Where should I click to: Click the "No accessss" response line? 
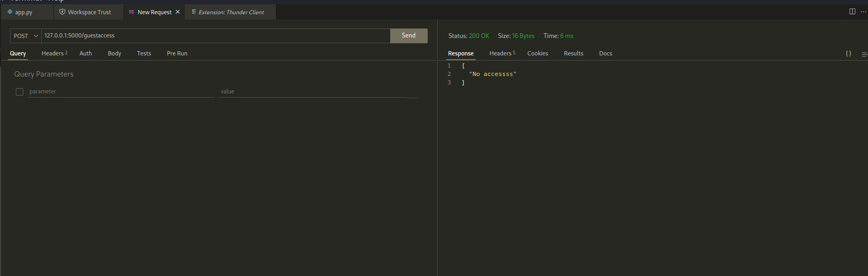[493, 74]
